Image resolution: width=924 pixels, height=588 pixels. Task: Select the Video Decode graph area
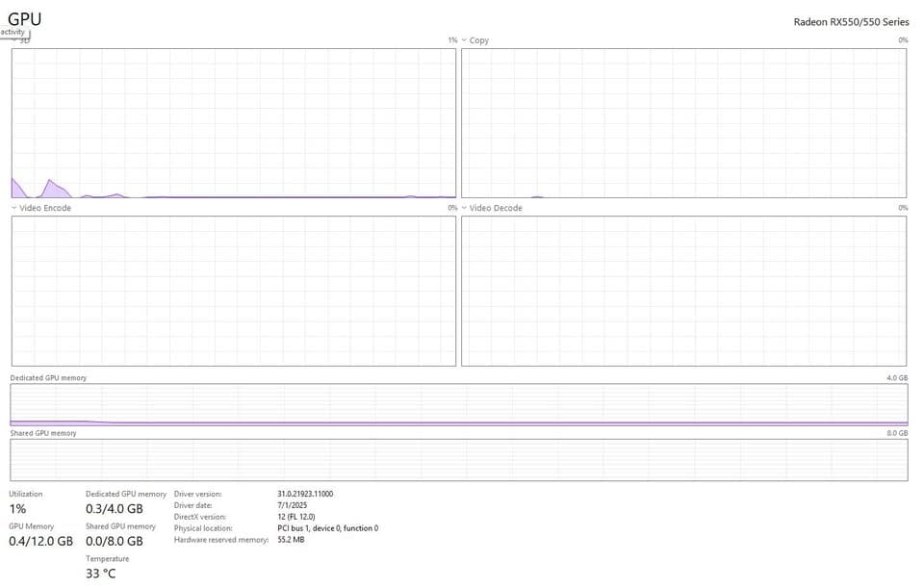tap(683, 291)
